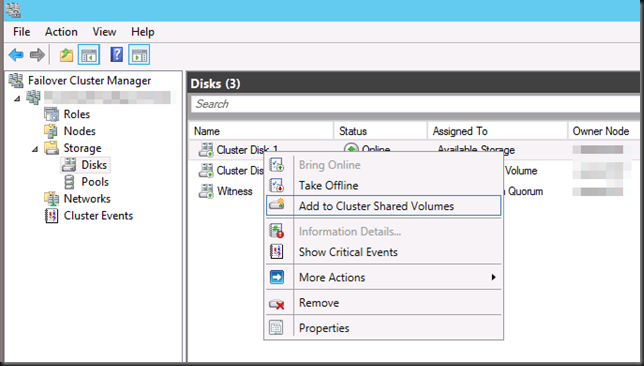Select Cluster Events in the tree

(98, 216)
